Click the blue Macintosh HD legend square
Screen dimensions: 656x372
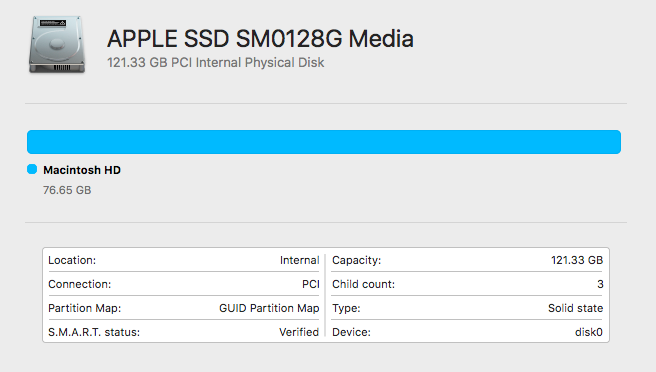[32, 169]
